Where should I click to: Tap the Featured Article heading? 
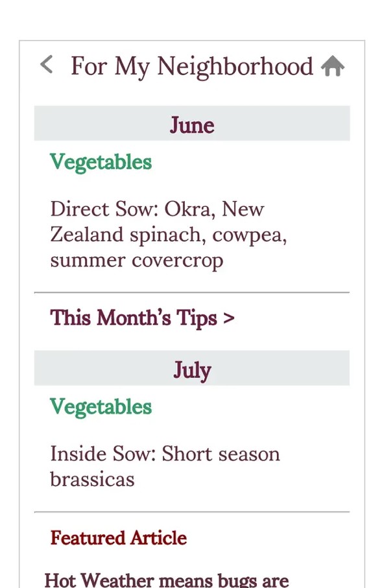[118, 537]
